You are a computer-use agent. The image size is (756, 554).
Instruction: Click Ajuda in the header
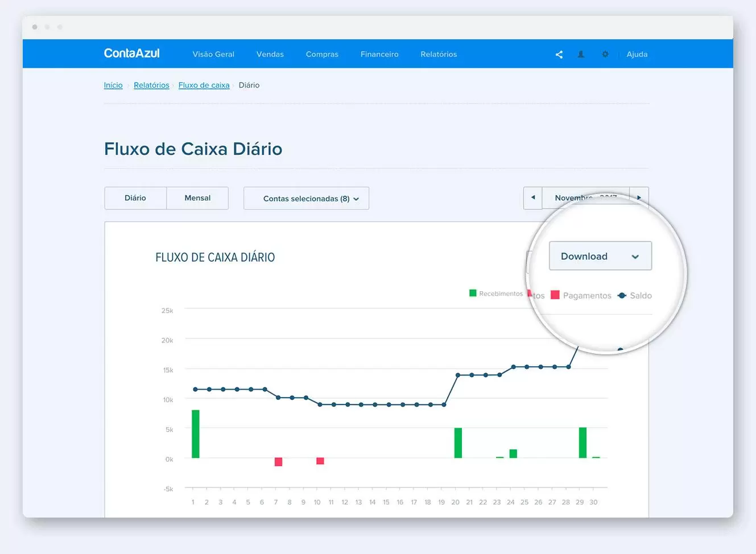pyautogui.click(x=637, y=55)
